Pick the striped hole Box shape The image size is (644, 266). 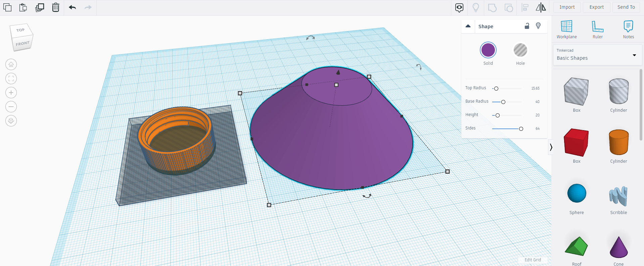pyautogui.click(x=576, y=92)
